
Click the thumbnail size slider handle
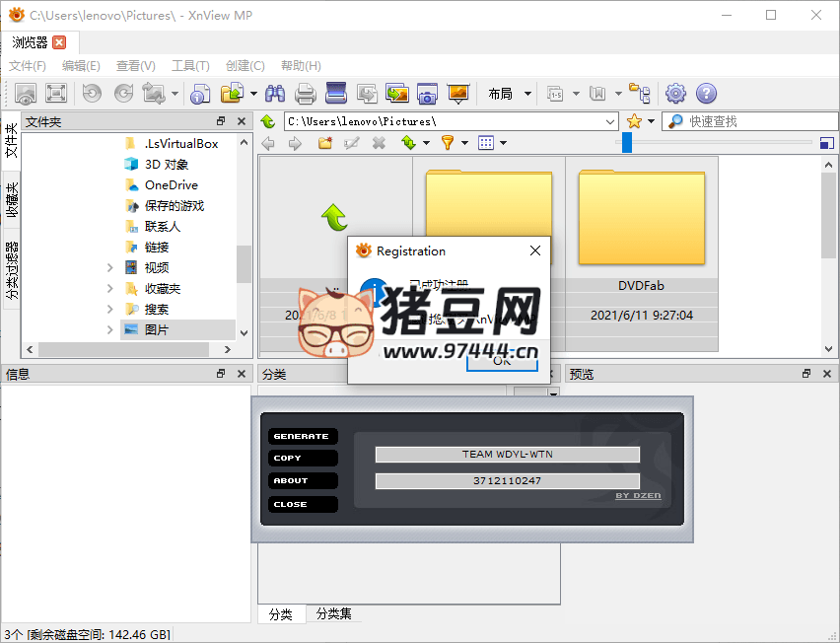(x=627, y=143)
